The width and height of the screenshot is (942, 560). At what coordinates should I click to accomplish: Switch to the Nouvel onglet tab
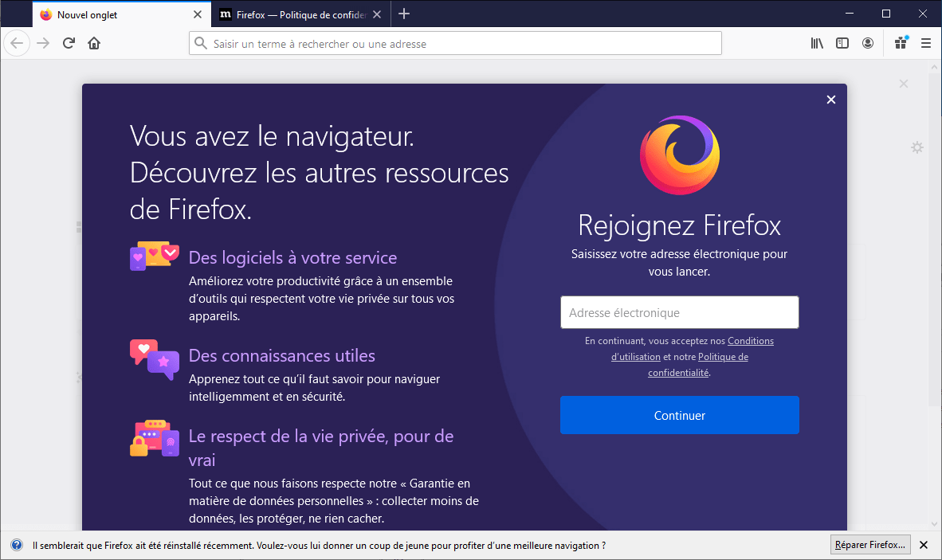point(121,14)
